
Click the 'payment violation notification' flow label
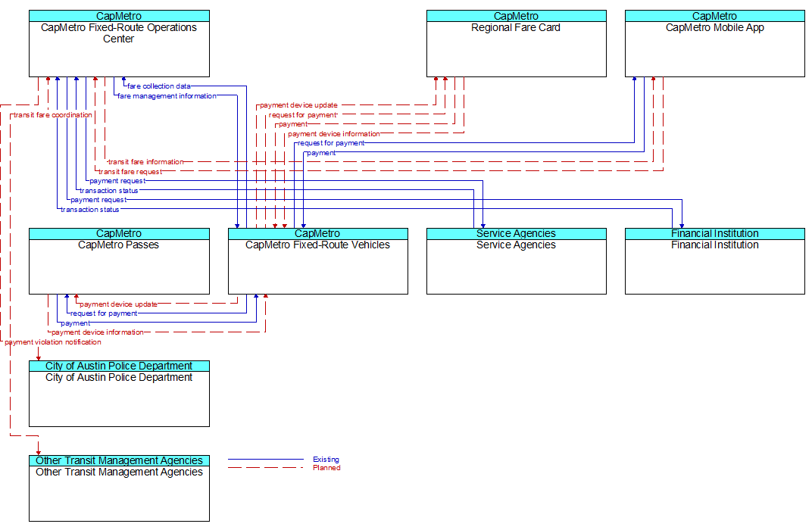coord(53,342)
